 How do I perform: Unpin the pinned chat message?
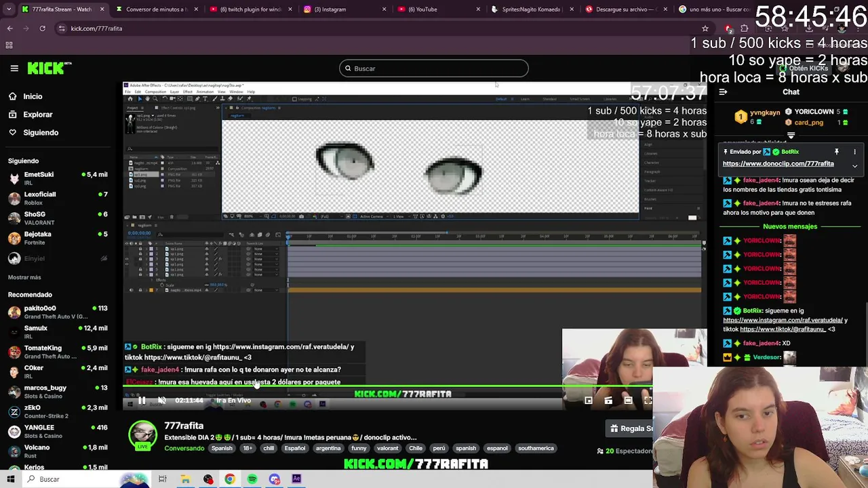pos(837,152)
